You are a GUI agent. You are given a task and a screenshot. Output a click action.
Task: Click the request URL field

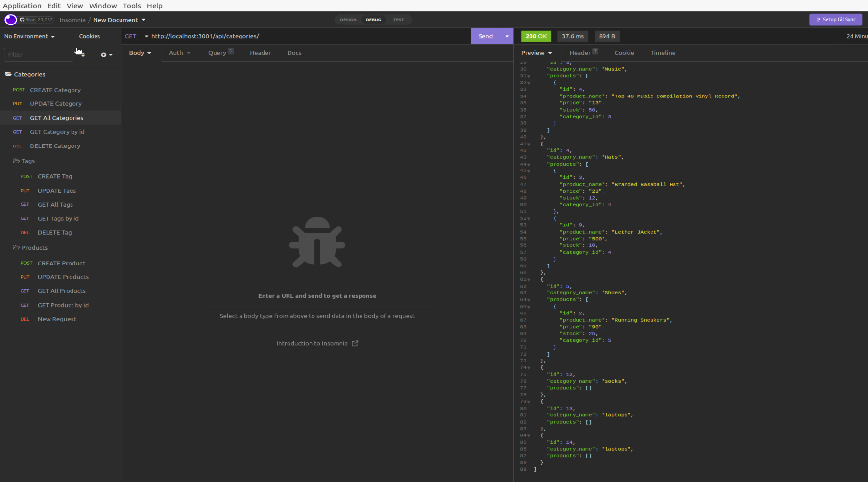pyautogui.click(x=310, y=36)
